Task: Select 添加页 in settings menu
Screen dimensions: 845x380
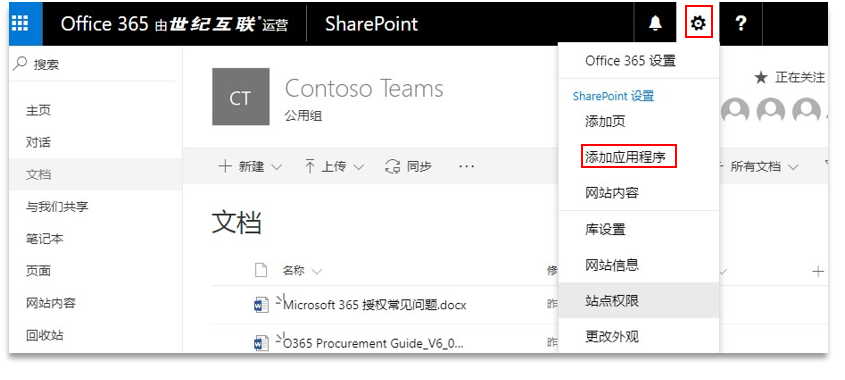Action: pyautogui.click(x=605, y=121)
